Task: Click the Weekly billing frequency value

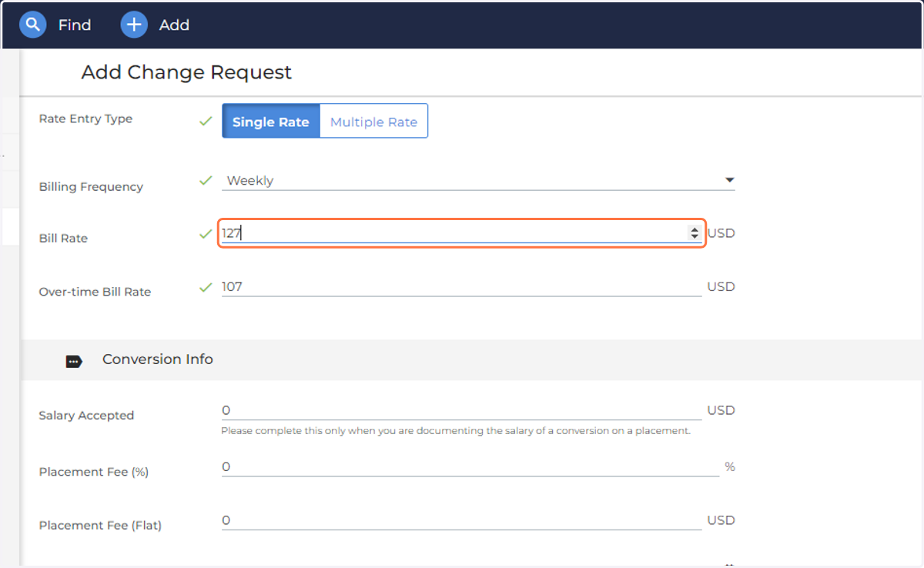Action: click(x=249, y=181)
